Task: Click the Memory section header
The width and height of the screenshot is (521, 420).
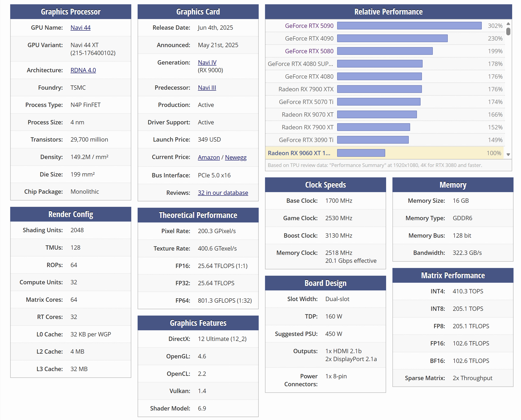Action: (x=453, y=185)
